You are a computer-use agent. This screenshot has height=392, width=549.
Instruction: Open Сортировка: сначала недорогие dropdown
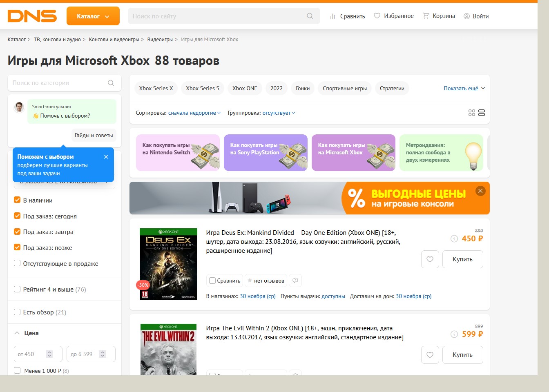pos(194,113)
